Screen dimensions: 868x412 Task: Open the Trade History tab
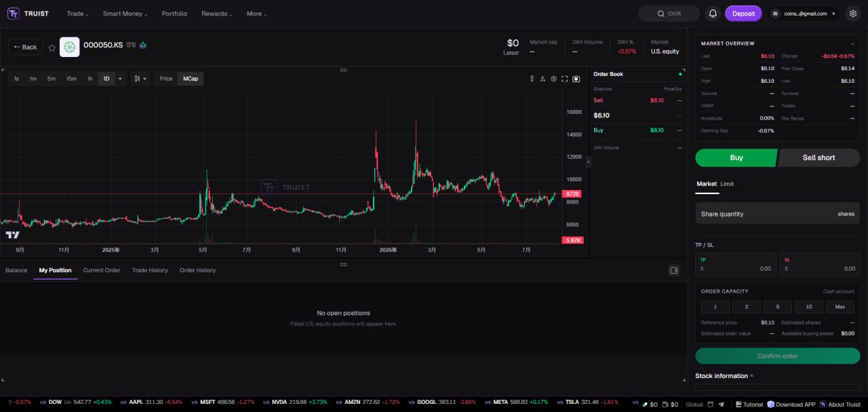click(x=150, y=270)
